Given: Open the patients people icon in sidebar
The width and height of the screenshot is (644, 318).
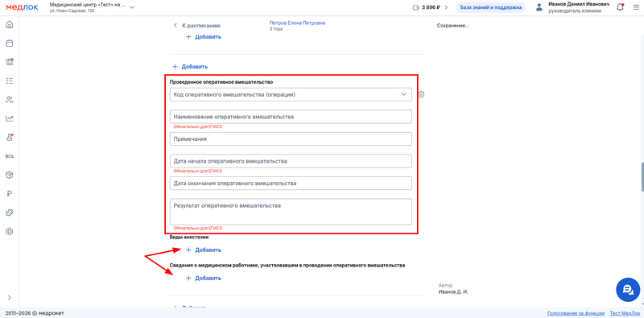Looking at the screenshot, I should point(10,100).
